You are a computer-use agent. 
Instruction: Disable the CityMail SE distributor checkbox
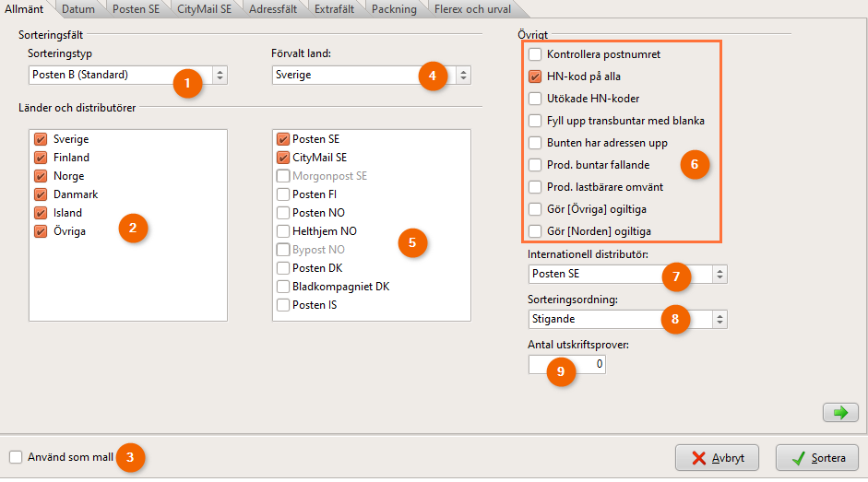[283, 158]
